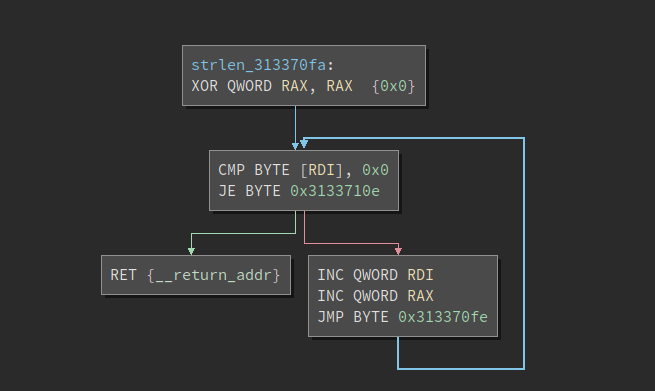Click the INC QWORD RAX instruction

tap(376, 296)
